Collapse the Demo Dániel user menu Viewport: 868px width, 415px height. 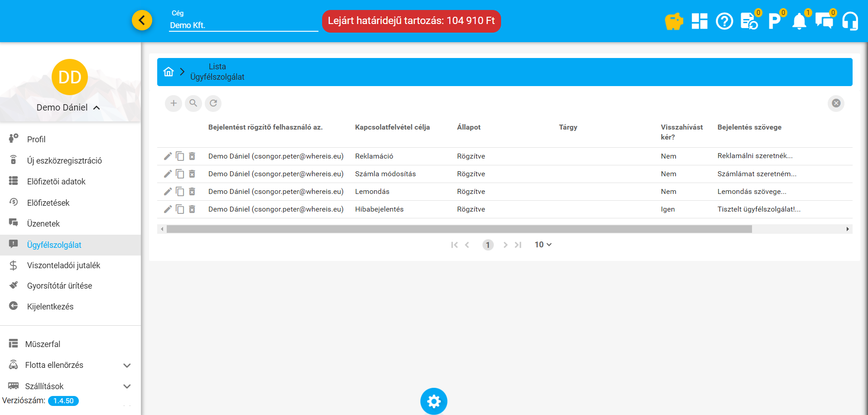[96, 108]
